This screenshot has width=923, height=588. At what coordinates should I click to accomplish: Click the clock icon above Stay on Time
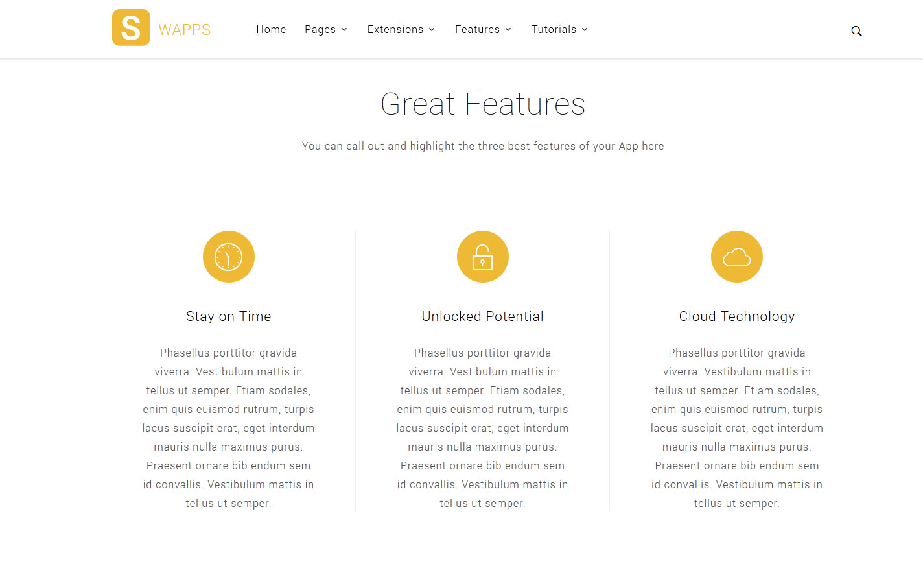pos(229,257)
